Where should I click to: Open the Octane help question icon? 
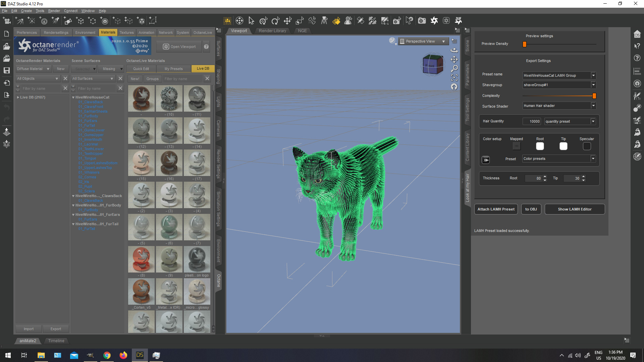(206, 47)
